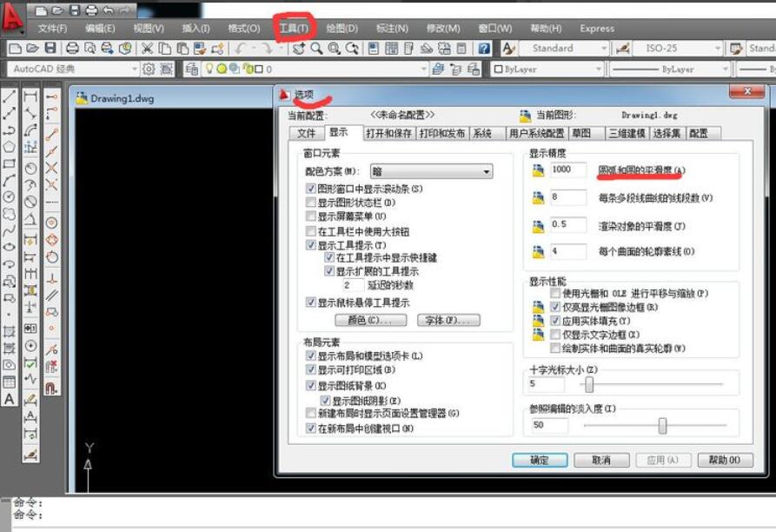Click the Cut scissors icon
This screenshot has width=776, height=532.
pos(147,49)
